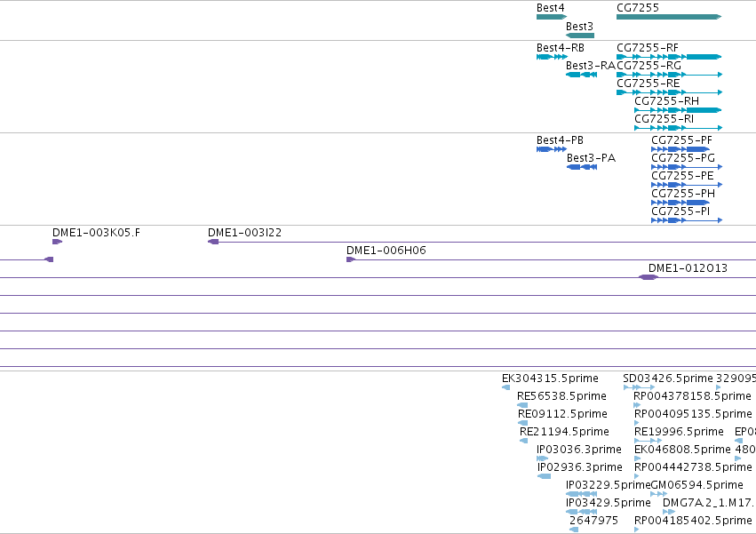This screenshot has width=756, height=534.
Task: Open the Best3-RA transcript feature
Action: (x=582, y=75)
